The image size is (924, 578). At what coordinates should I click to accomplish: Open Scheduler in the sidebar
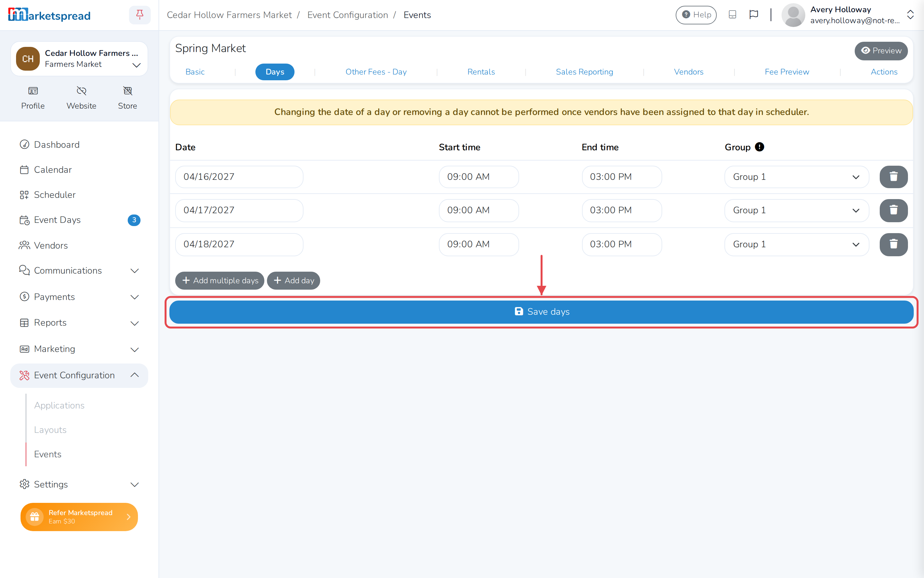[79, 195]
